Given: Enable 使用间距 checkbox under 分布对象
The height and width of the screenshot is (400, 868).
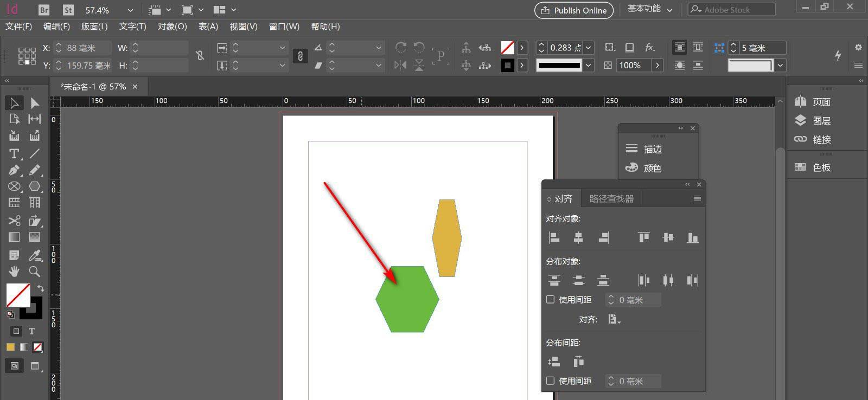Looking at the screenshot, I should [550, 300].
